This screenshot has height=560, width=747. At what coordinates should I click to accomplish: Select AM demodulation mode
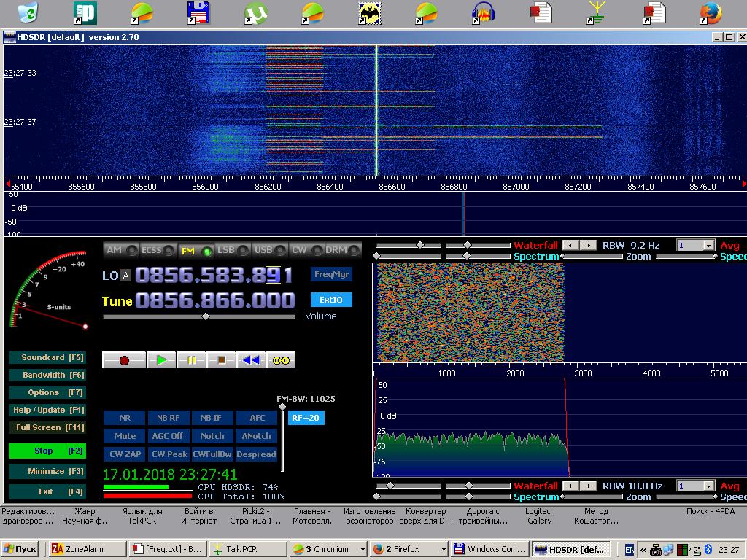pos(122,250)
